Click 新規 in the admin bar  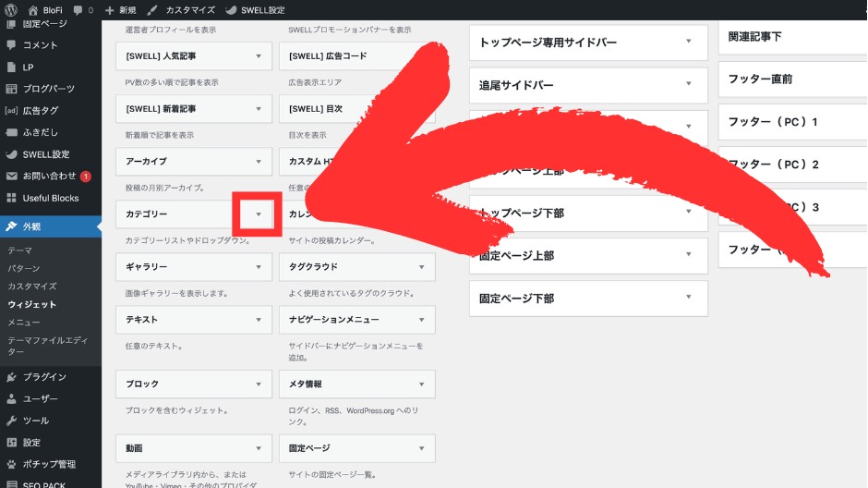click(x=127, y=10)
